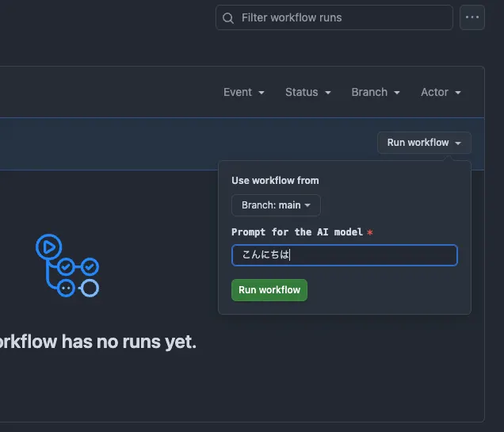Click the prompt input containing こんにちは
The height and width of the screenshot is (432, 504).
tap(345, 255)
